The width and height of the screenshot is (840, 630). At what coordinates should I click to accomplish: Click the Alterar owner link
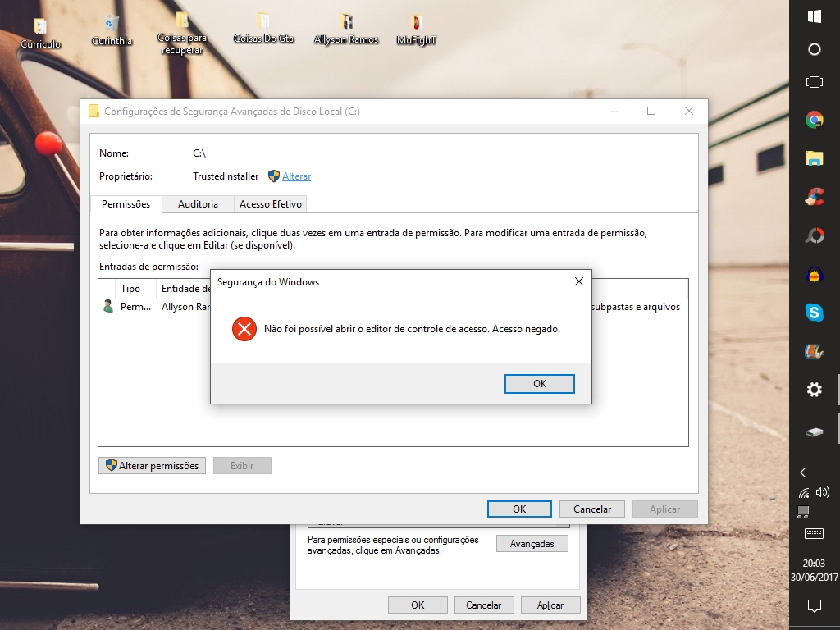[x=296, y=176]
